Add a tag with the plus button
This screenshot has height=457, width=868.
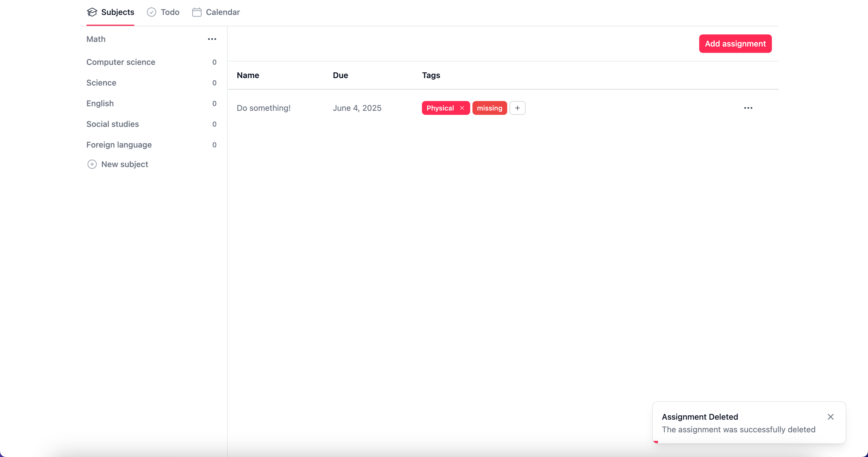tap(517, 108)
